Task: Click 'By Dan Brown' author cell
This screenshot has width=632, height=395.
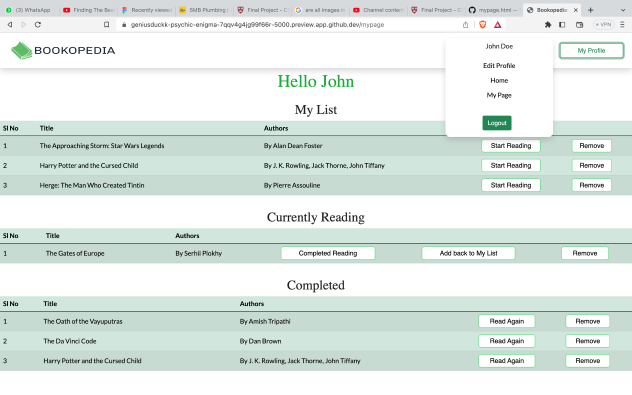Action: point(260,341)
